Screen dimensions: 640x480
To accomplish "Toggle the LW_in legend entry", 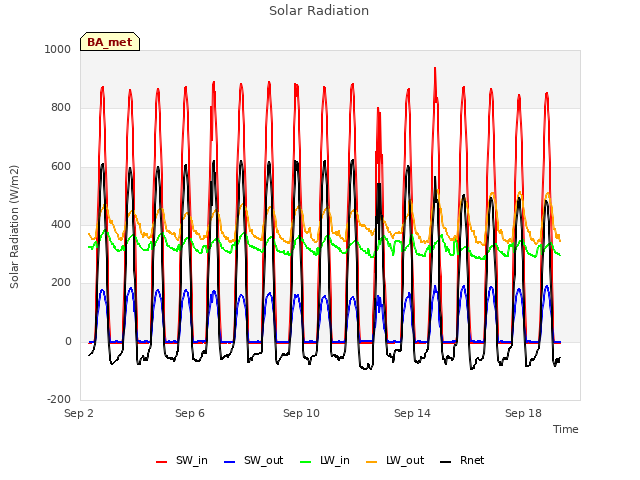I will 325,460.
